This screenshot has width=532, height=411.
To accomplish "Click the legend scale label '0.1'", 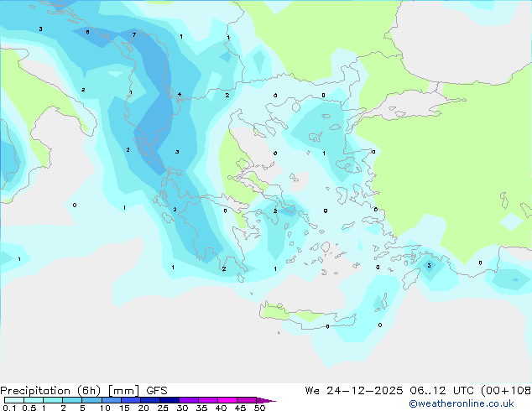I will (x=9, y=408).
